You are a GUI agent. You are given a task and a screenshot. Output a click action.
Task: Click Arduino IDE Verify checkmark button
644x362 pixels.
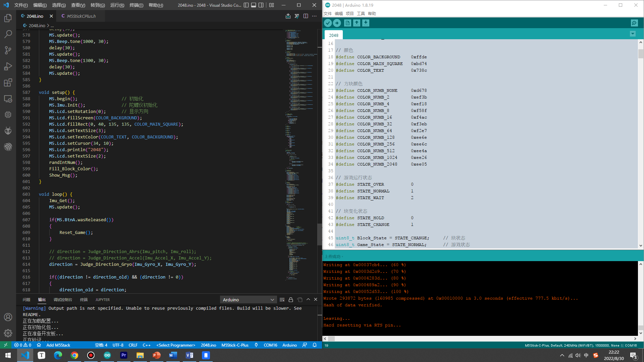point(328,23)
